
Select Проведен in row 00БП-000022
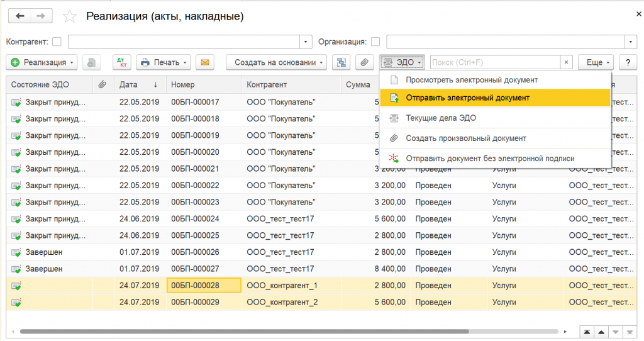[x=433, y=186]
